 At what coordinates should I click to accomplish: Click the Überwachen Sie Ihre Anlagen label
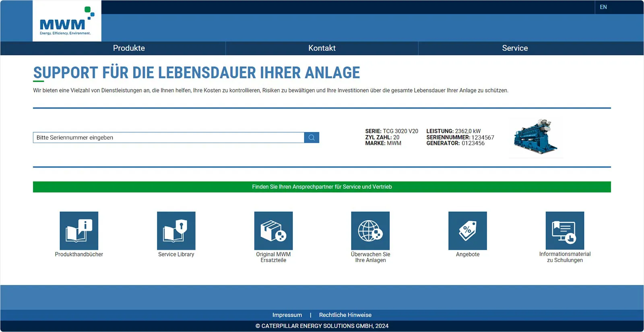[x=370, y=257]
